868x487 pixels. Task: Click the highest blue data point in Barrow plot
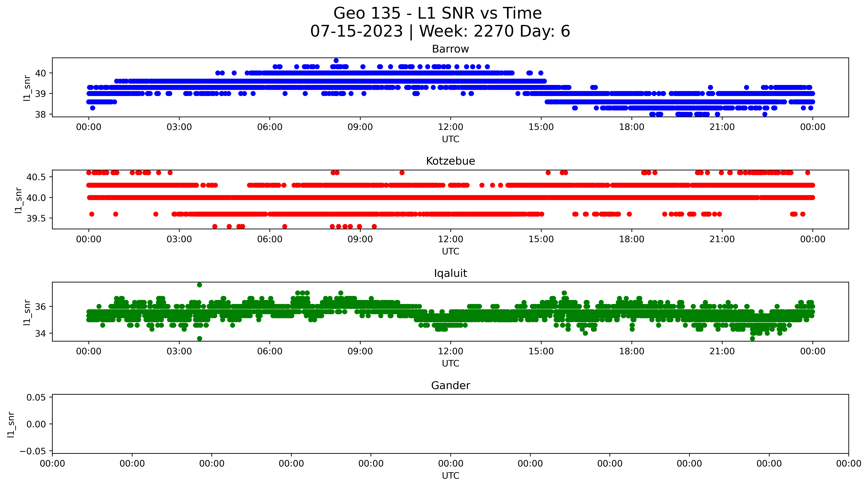[336, 61]
